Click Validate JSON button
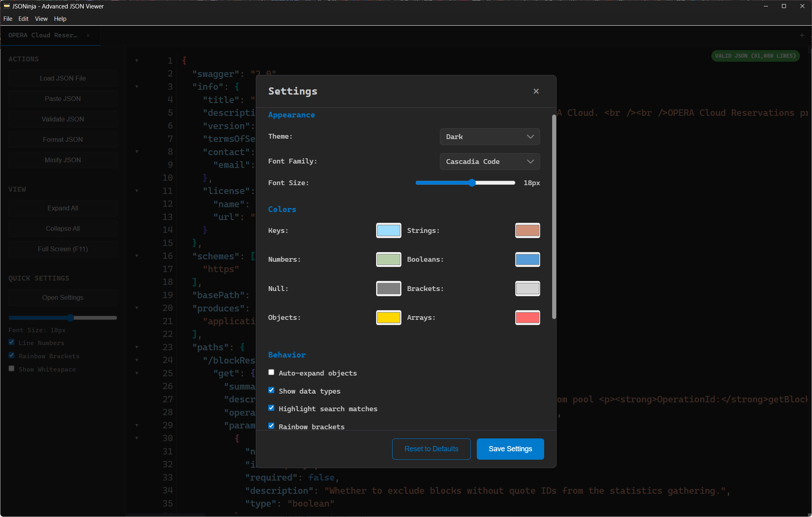Screen dimensions: 812x517 pyautogui.click(x=63, y=119)
